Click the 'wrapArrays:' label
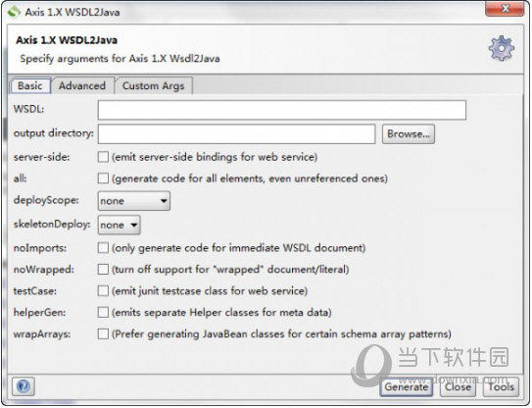The image size is (532, 408). coord(42,333)
